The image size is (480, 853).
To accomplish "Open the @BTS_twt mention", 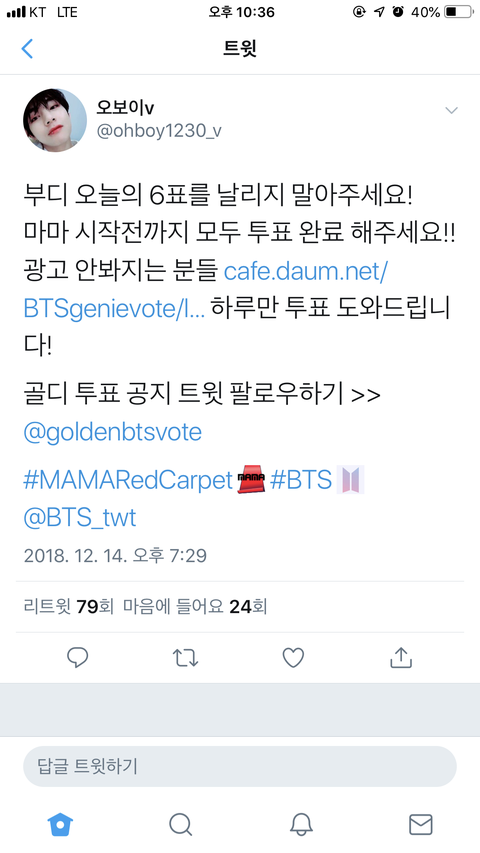I will coord(79,517).
